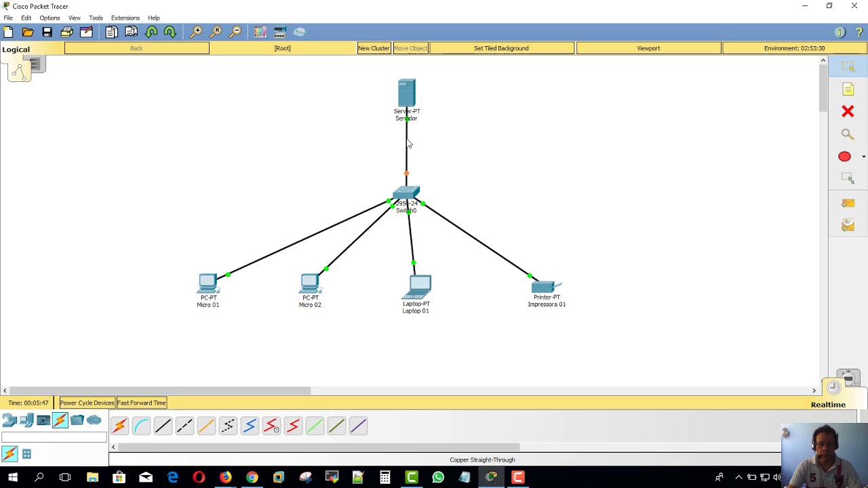Open the custom devices dialog icon
This screenshot has width=868, height=488.
[x=279, y=32]
